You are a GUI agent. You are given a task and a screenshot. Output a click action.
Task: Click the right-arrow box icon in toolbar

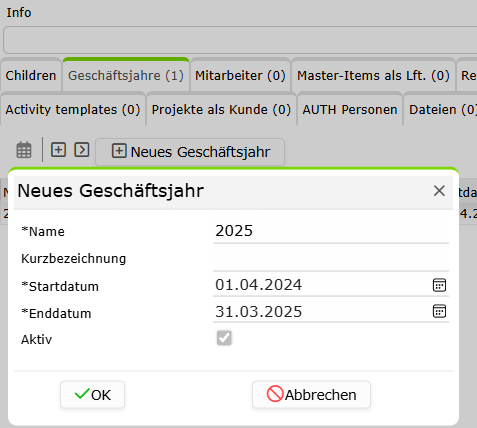pos(82,149)
